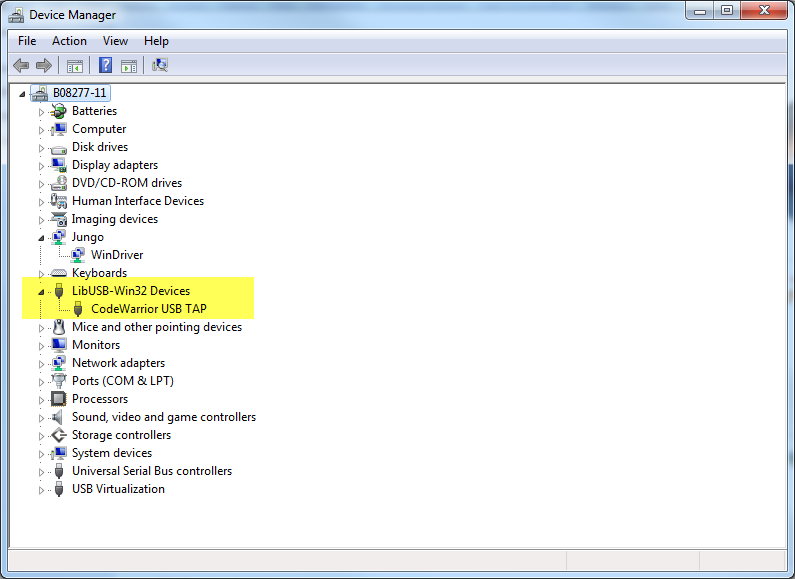Select the Imaging devices label
Image resolution: width=795 pixels, height=579 pixels.
[x=115, y=219]
